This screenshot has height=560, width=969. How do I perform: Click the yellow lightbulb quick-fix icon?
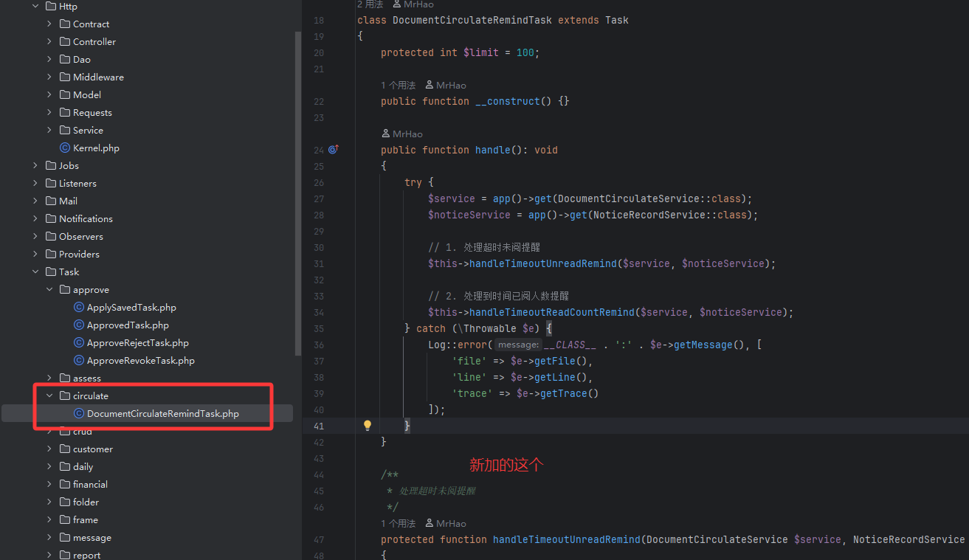[368, 426]
